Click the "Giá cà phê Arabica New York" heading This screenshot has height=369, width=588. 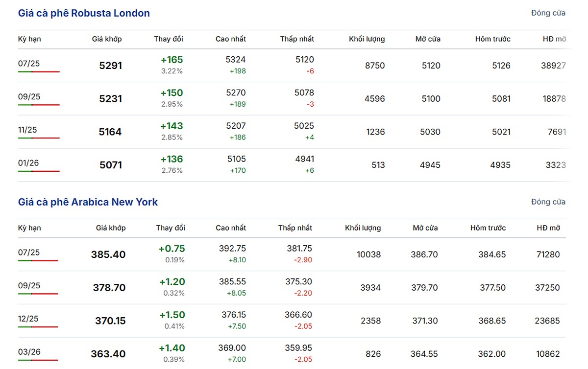click(88, 202)
